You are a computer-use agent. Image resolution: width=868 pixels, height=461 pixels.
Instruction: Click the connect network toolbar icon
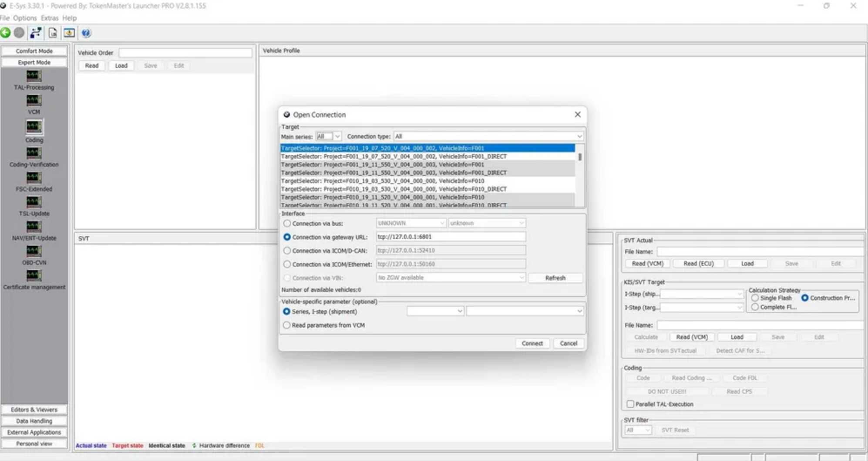click(x=36, y=33)
